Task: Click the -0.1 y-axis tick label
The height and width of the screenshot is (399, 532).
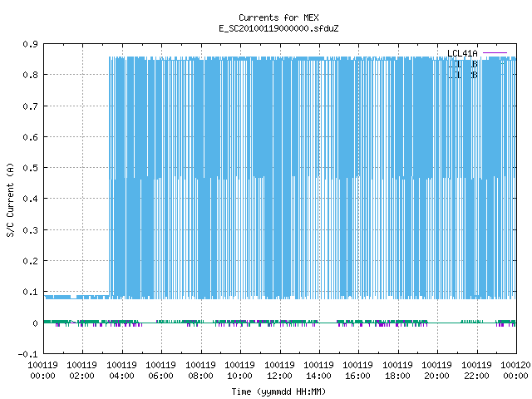Action: pyautogui.click(x=27, y=354)
